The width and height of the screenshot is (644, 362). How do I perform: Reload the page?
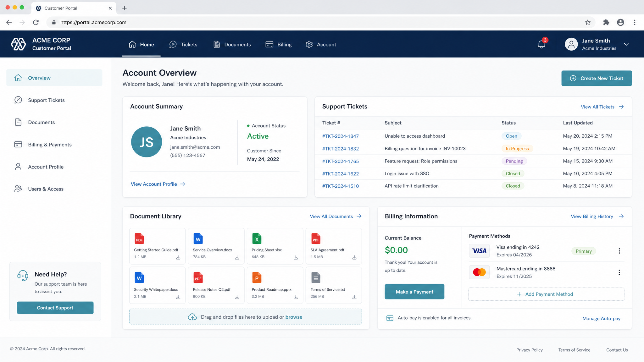point(36,22)
